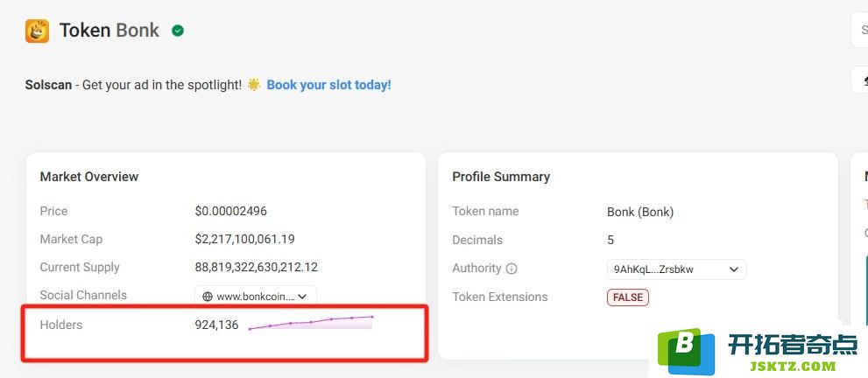
Task: Click the bold Solscan text in banner
Action: [48, 85]
